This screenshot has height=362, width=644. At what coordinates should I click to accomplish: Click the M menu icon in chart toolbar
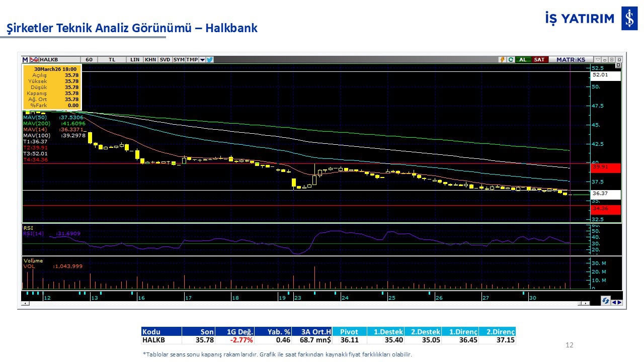click(25, 59)
